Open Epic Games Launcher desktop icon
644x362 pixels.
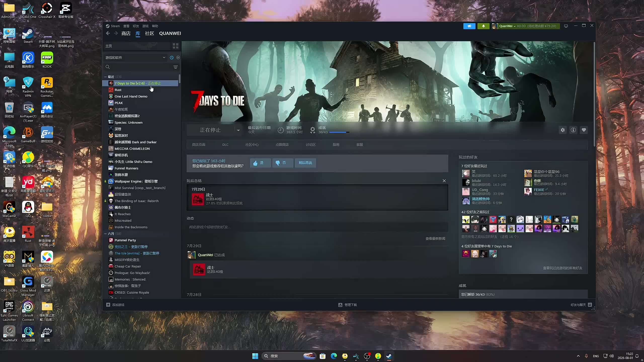click(x=9, y=311)
